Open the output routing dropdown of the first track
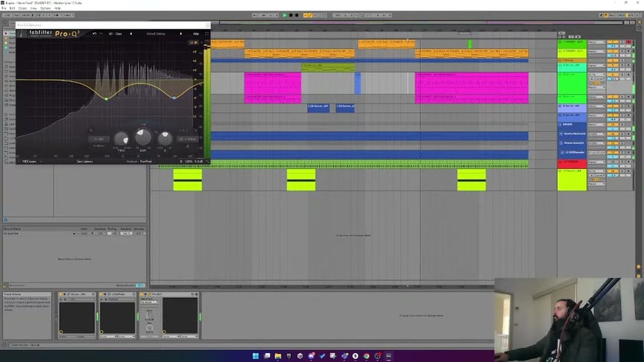Image resolution: width=644 pixels, height=362 pixels. [596, 42]
